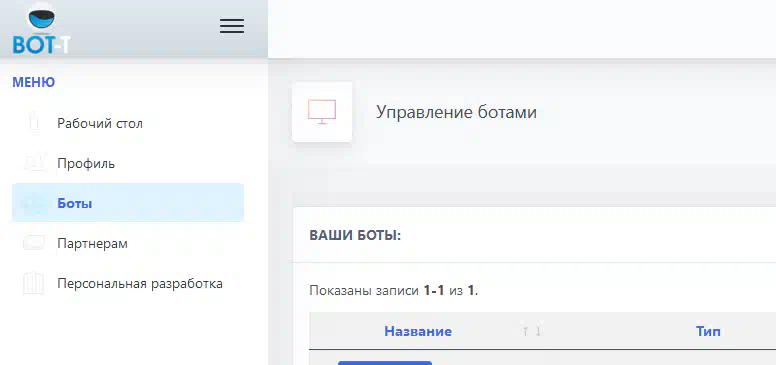The height and width of the screenshot is (365, 776).
Task: Click the МЕНЮ sidebar heading
Action: click(34, 82)
